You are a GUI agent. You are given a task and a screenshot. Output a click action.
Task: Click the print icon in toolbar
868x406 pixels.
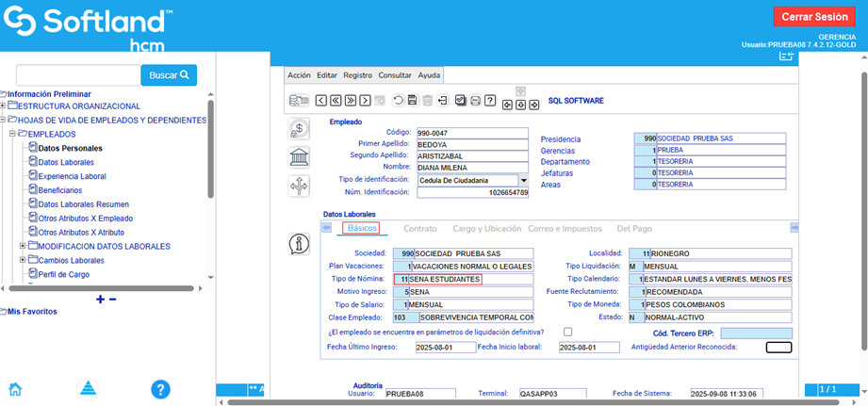tap(476, 101)
